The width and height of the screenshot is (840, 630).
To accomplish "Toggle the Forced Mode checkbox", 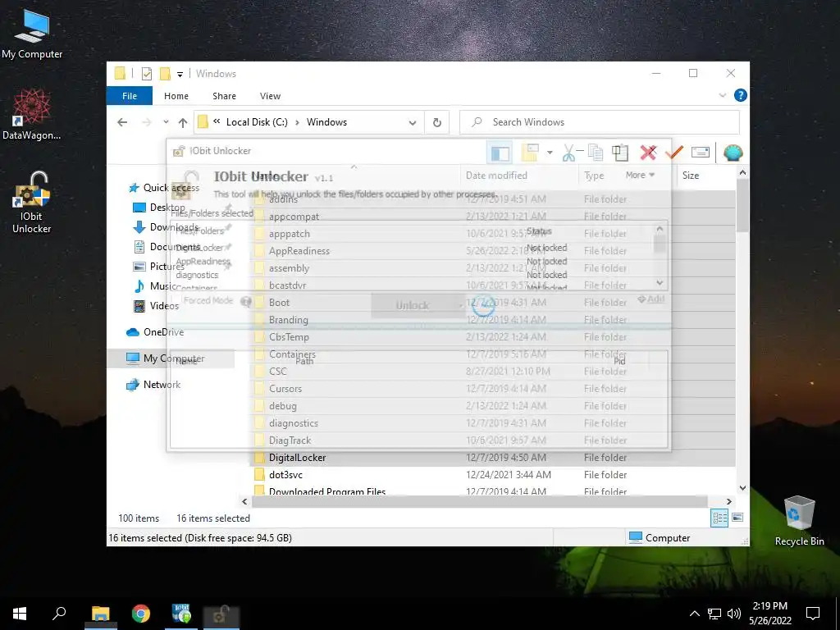I will pyautogui.click(x=176, y=300).
